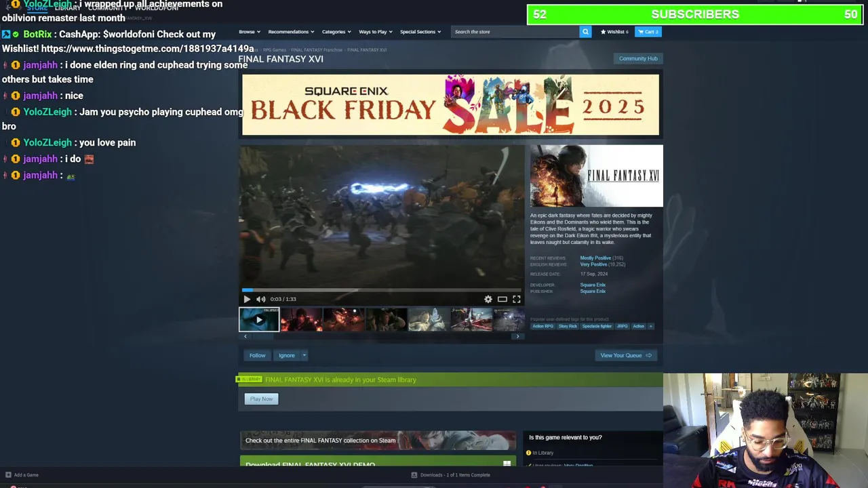Expand the Categories dropdown menu
This screenshot has width=868, height=488.
[336, 32]
